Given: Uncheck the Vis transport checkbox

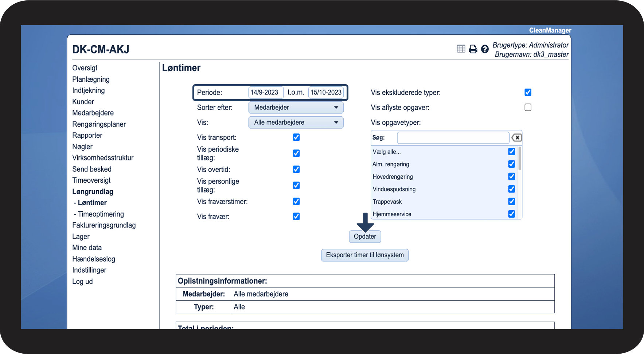Looking at the screenshot, I should pyautogui.click(x=296, y=137).
